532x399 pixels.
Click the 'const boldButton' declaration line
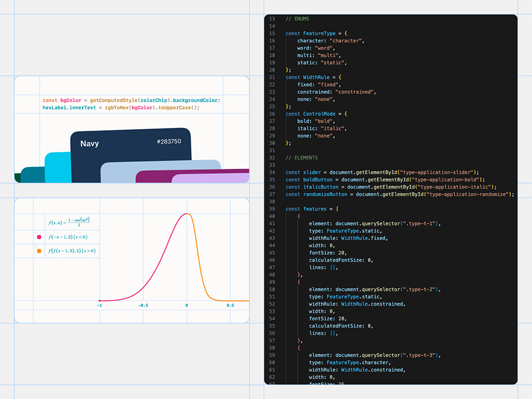tap(385, 179)
